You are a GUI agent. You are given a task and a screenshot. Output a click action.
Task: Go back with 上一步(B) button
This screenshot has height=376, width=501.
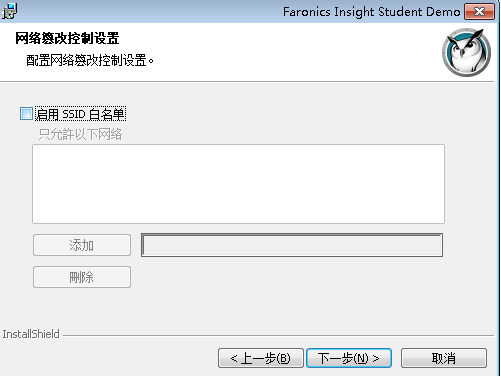coord(261,358)
